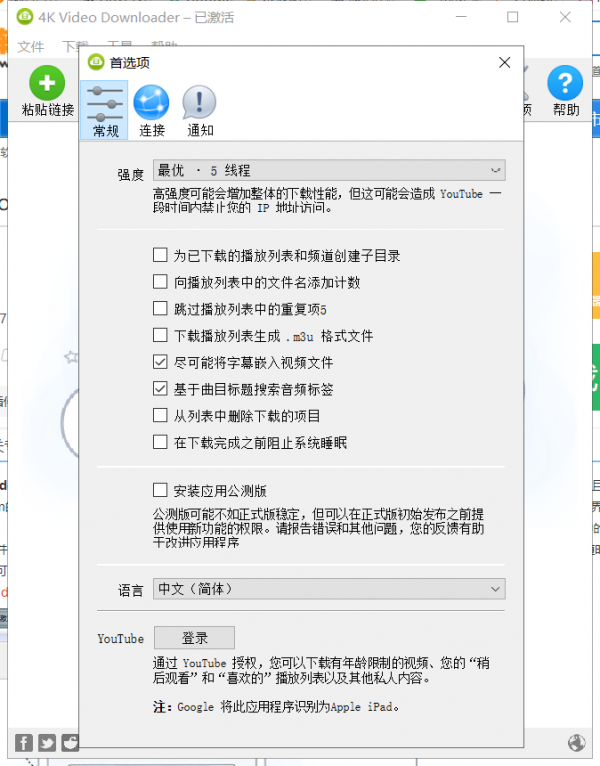This screenshot has height=766, width=600.
Task: Open the 语言 language dropdown
Action: [328, 590]
